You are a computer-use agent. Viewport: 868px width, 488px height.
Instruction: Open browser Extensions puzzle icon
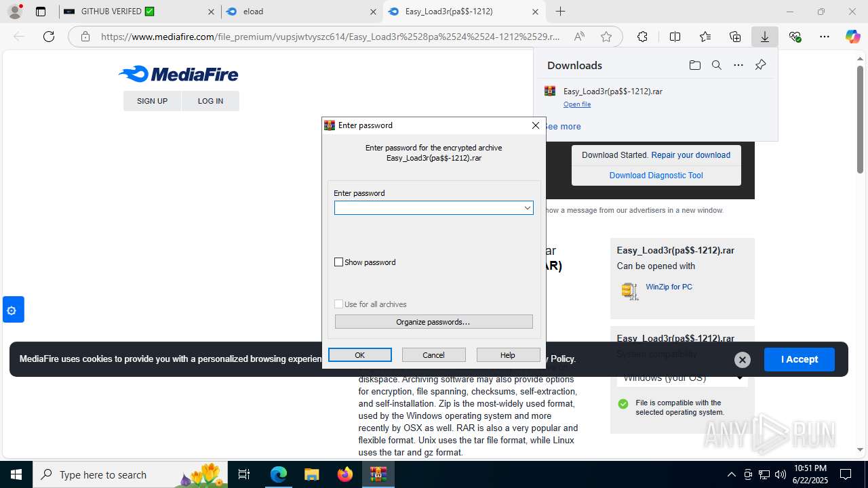[x=642, y=37]
